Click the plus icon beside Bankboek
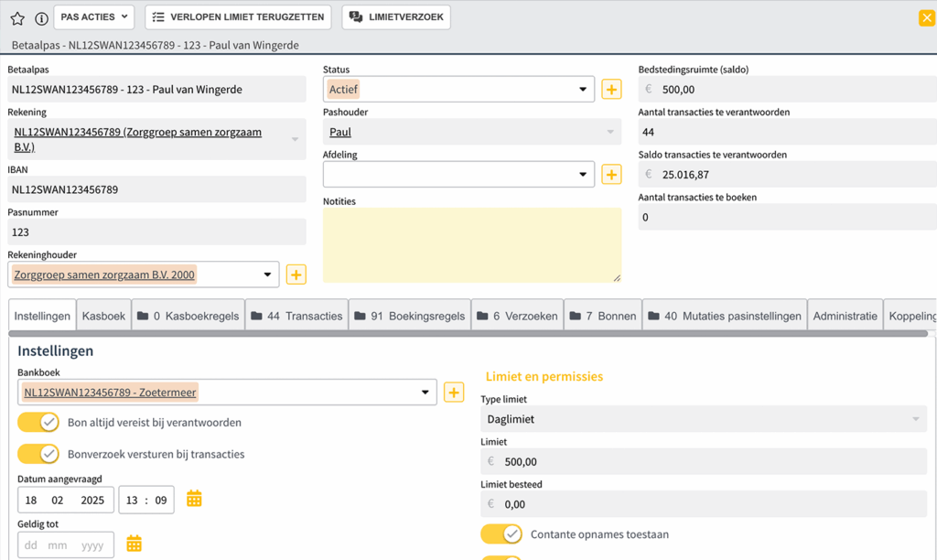The width and height of the screenshot is (937, 560). (453, 393)
